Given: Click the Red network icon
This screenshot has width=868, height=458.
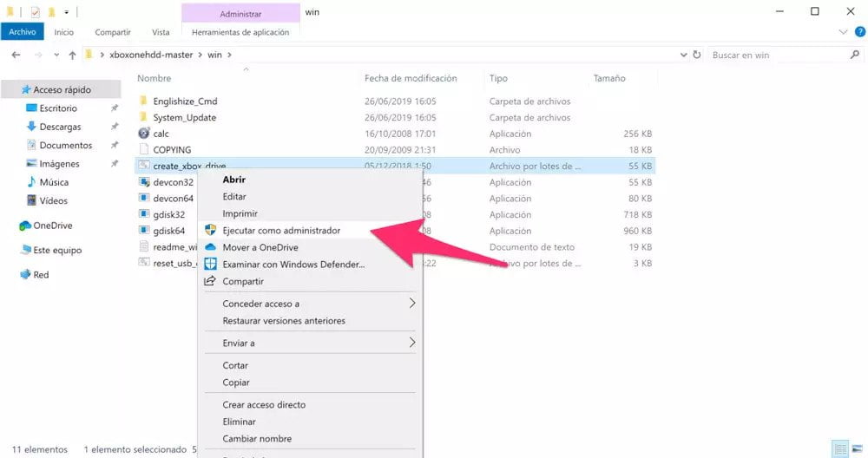Looking at the screenshot, I should coord(25,275).
